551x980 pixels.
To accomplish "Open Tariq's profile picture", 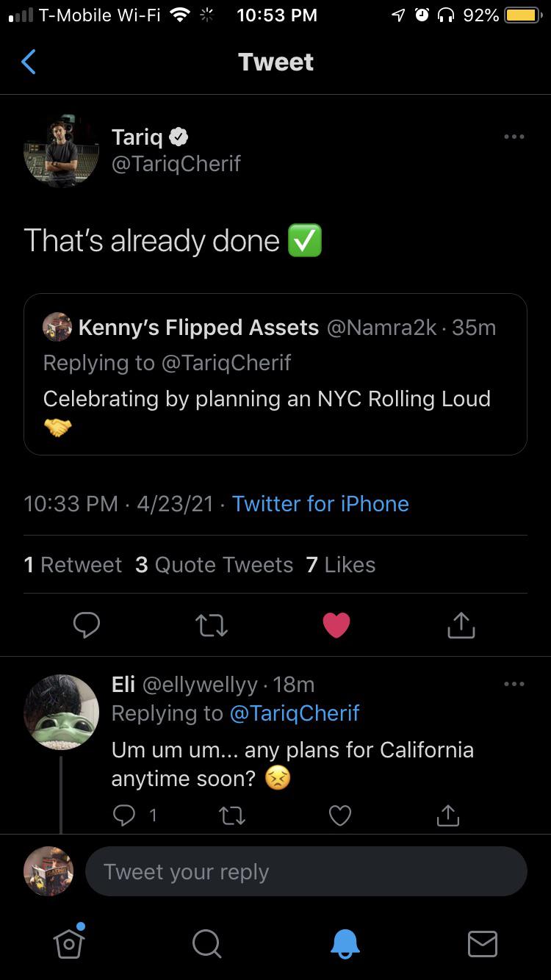I will 61,151.
